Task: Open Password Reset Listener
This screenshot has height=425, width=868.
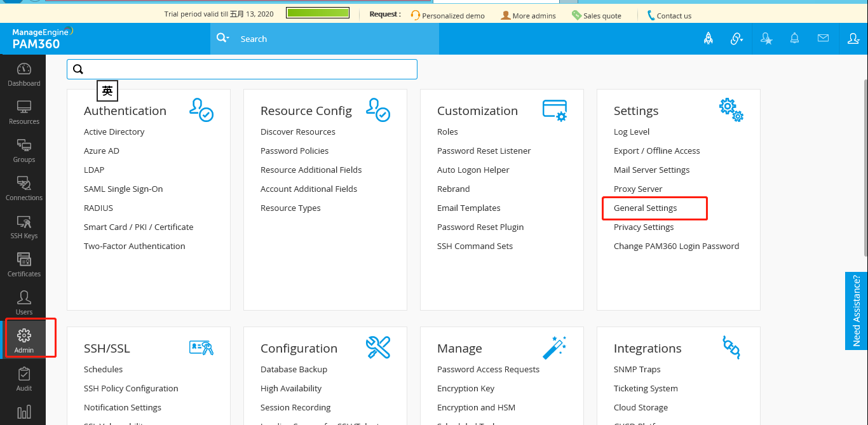Action: point(484,151)
